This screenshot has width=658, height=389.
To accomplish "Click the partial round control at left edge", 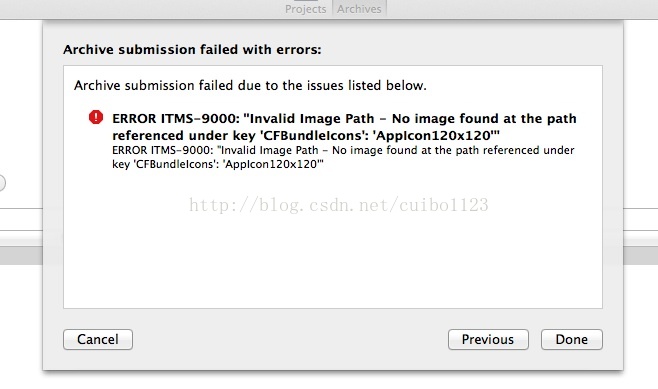I will click(x=2, y=183).
